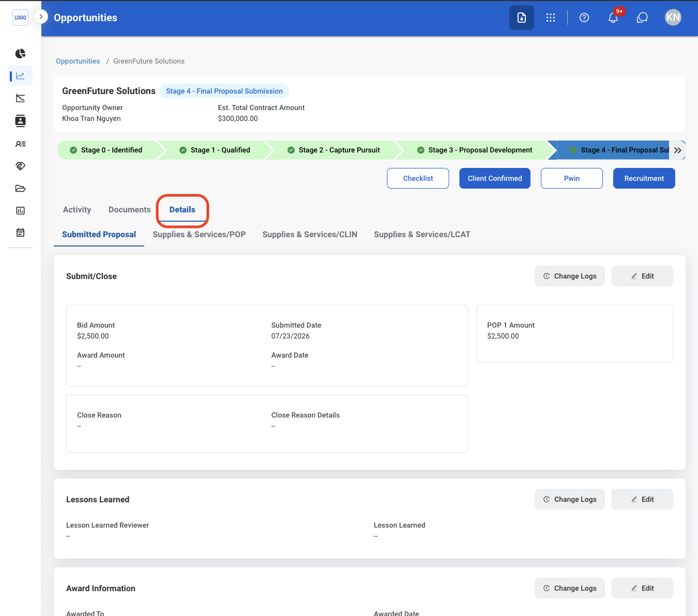The image size is (698, 616).
Task: Click the document download icon in header
Action: pyautogui.click(x=522, y=18)
